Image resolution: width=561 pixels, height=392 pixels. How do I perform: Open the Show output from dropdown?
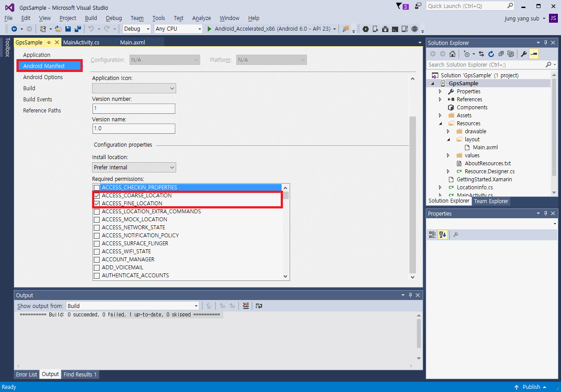[133, 306]
